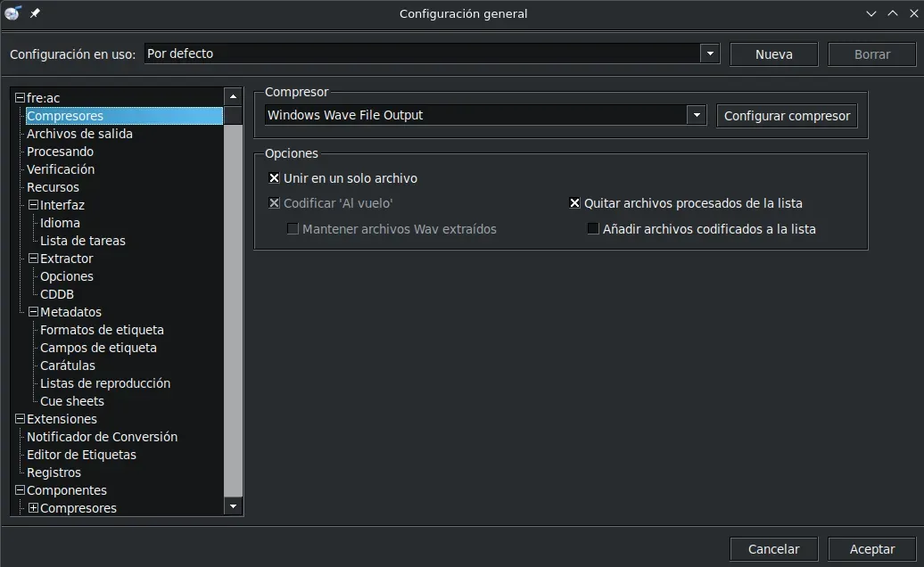
Task: Click the fre:ac application icon in title bar
Action: [12, 13]
